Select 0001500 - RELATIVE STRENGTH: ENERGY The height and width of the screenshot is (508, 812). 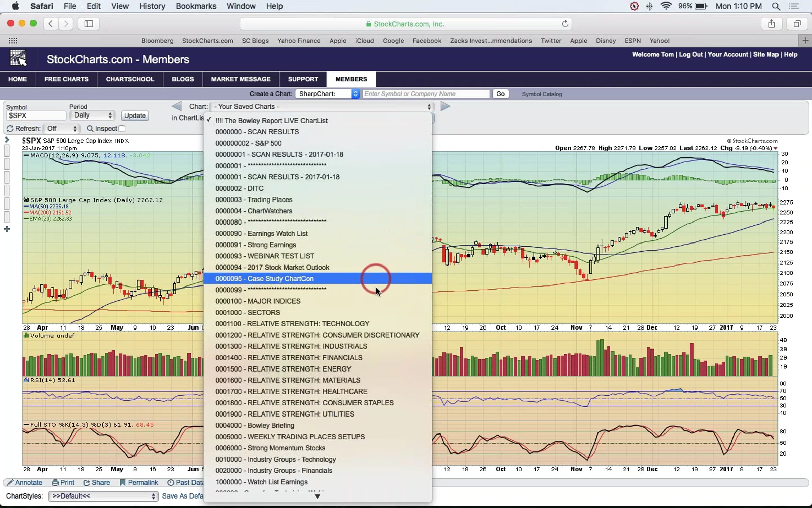coord(317,369)
